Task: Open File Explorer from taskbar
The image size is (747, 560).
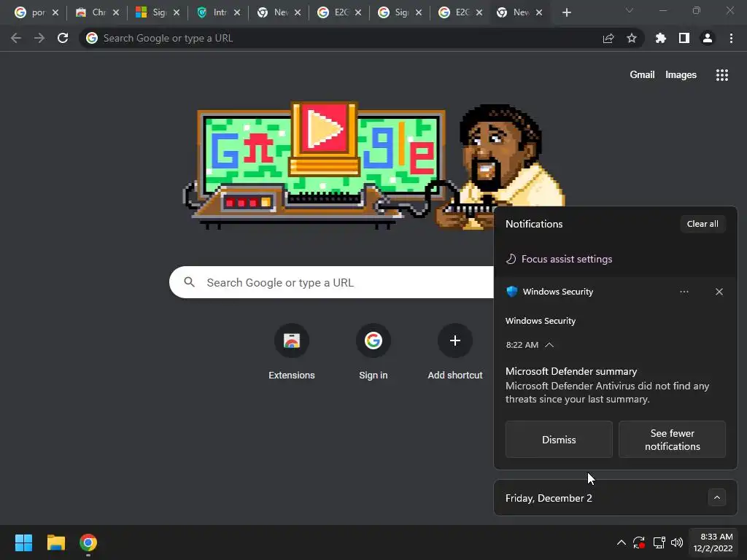Action: tap(55, 542)
